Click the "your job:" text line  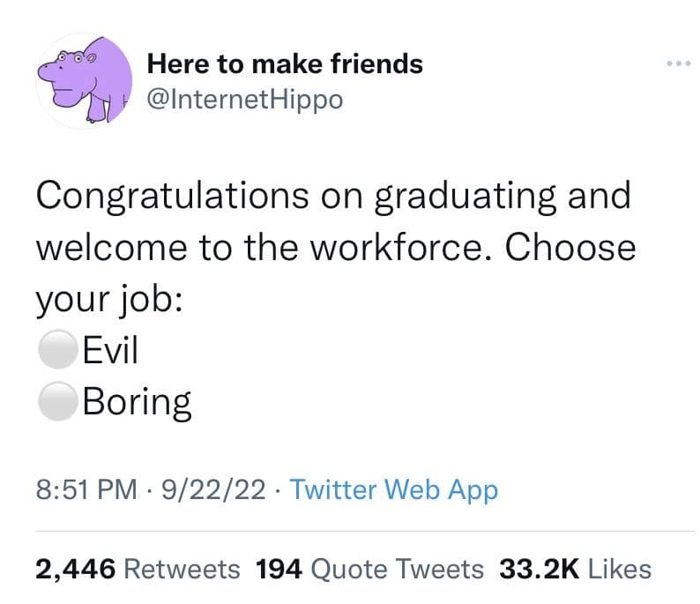coord(109,300)
